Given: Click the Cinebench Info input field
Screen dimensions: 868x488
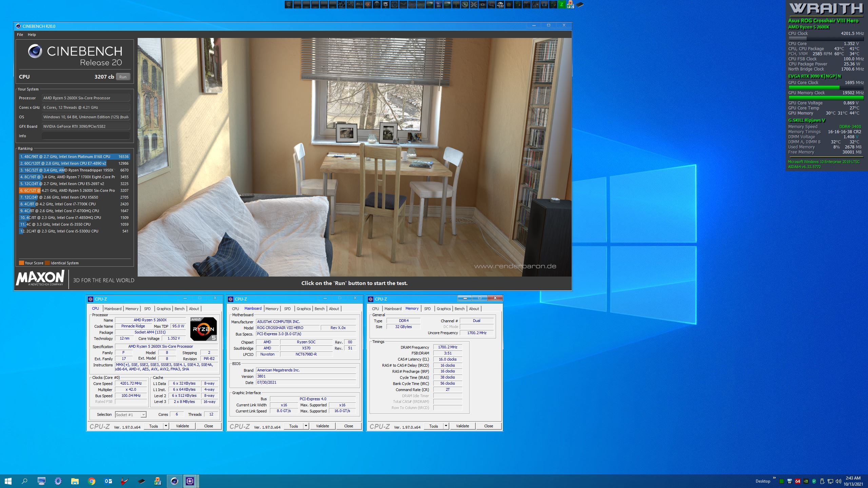Looking at the screenshot, I should pos(86,136).
